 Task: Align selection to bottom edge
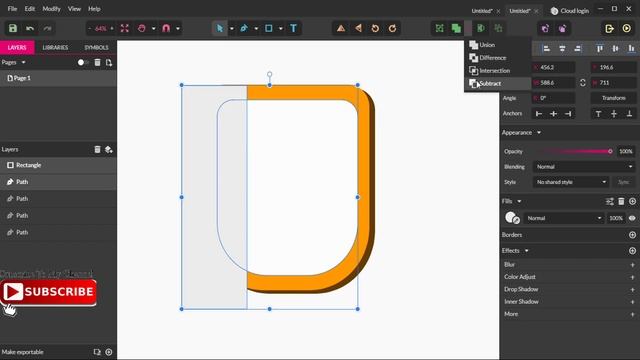631,49
